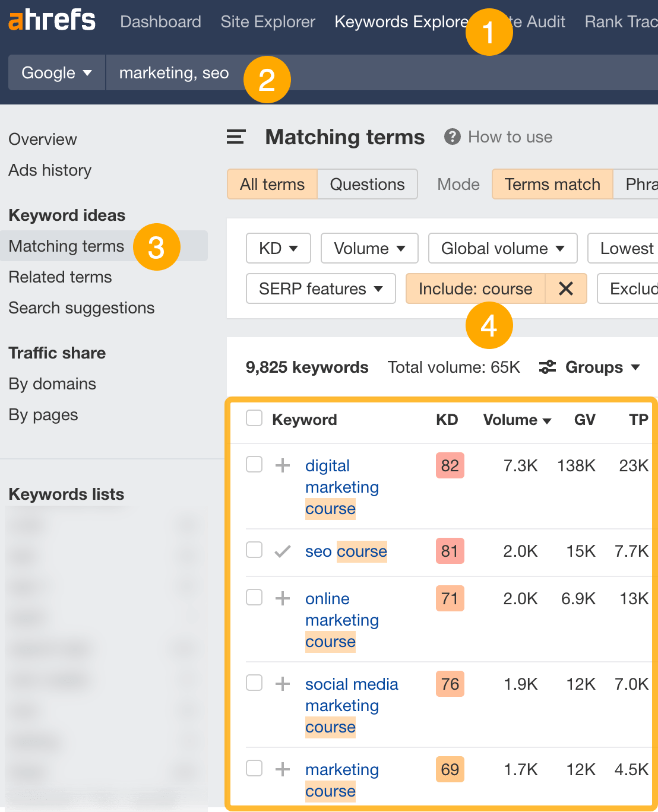Click checkmark icon next to seo course
This screenshot has width=658, height=812.
click(282, 551)
